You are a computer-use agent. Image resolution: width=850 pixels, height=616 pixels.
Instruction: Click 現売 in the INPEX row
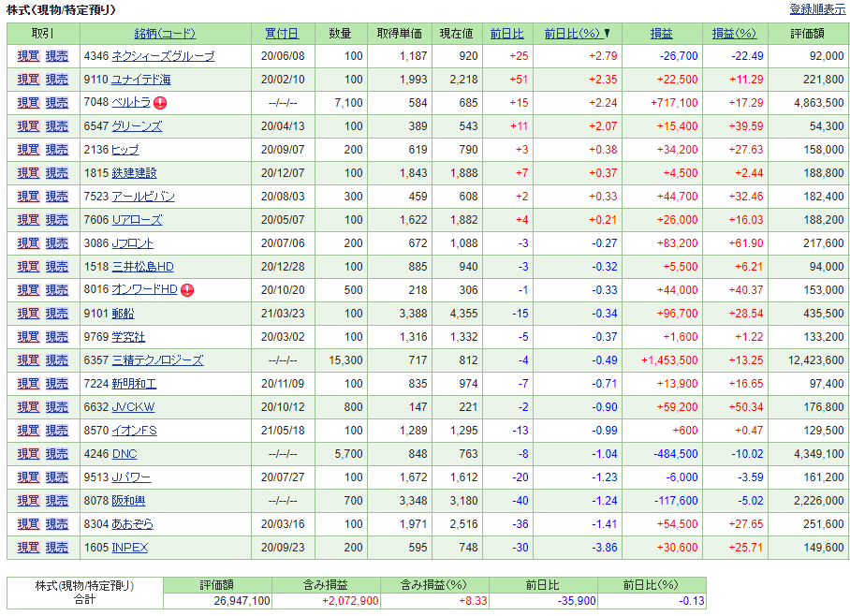[57, 547]
